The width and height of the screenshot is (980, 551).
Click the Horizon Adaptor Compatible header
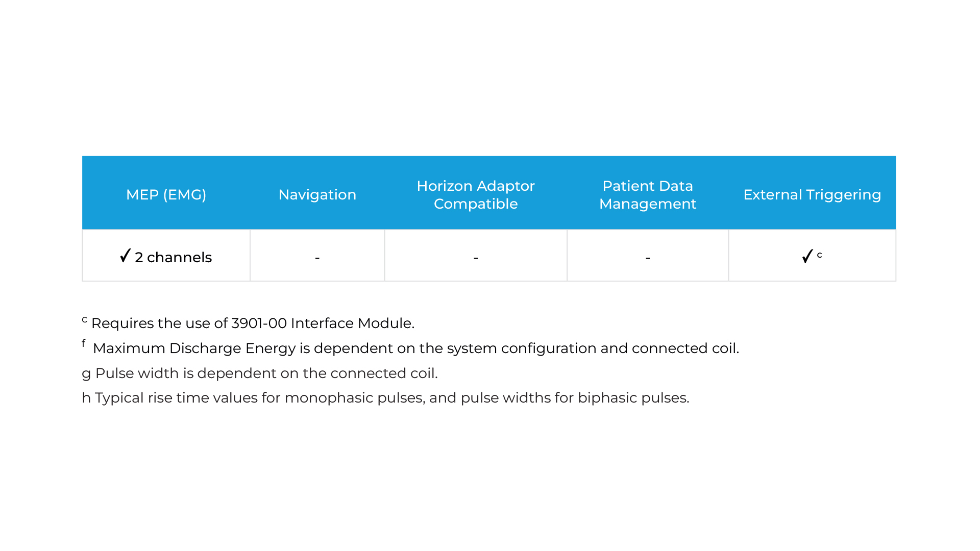(x=475, y=194)
